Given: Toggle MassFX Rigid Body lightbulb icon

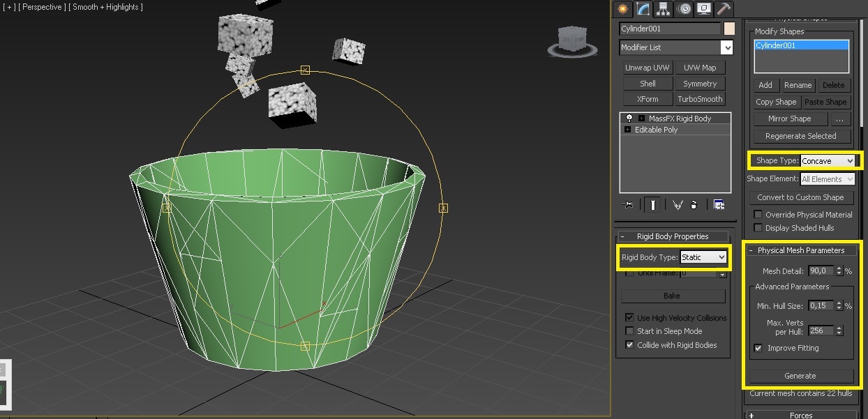Looking at the screenshot, I should tap(629, 119).
